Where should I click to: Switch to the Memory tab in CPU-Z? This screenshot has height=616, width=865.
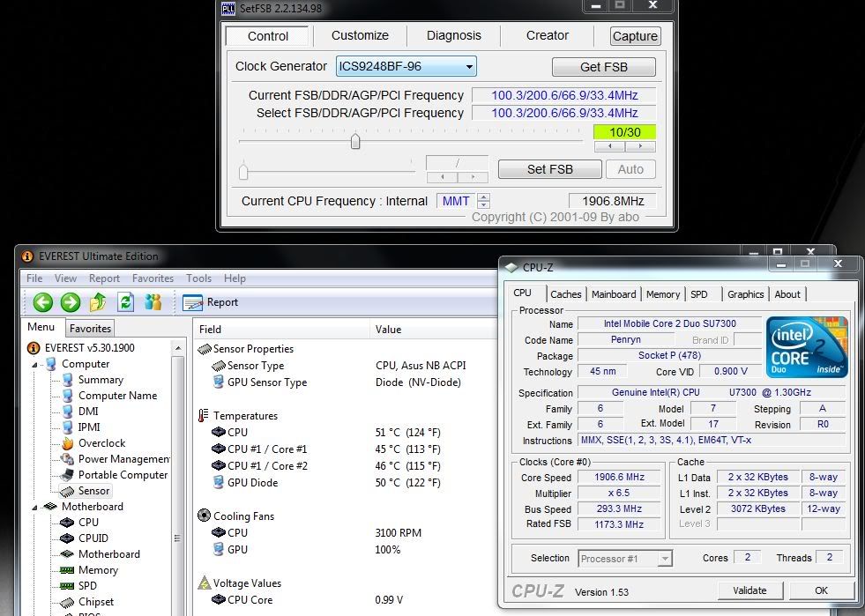(x=662, y=294)
